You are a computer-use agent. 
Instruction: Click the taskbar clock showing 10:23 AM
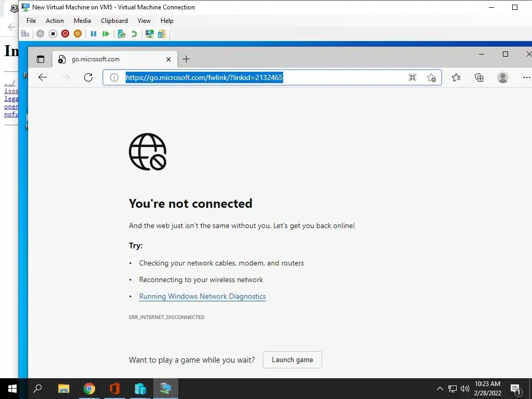click(487, 389)
